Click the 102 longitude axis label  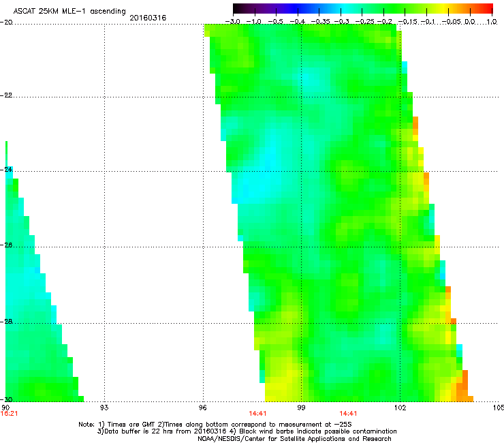tap(400, 408)
